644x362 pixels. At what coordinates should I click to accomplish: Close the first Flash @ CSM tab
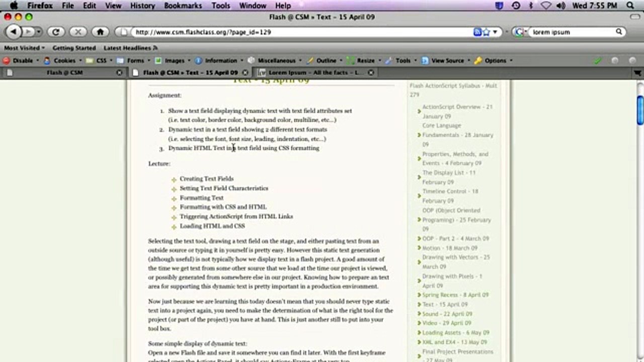point(119,72)
